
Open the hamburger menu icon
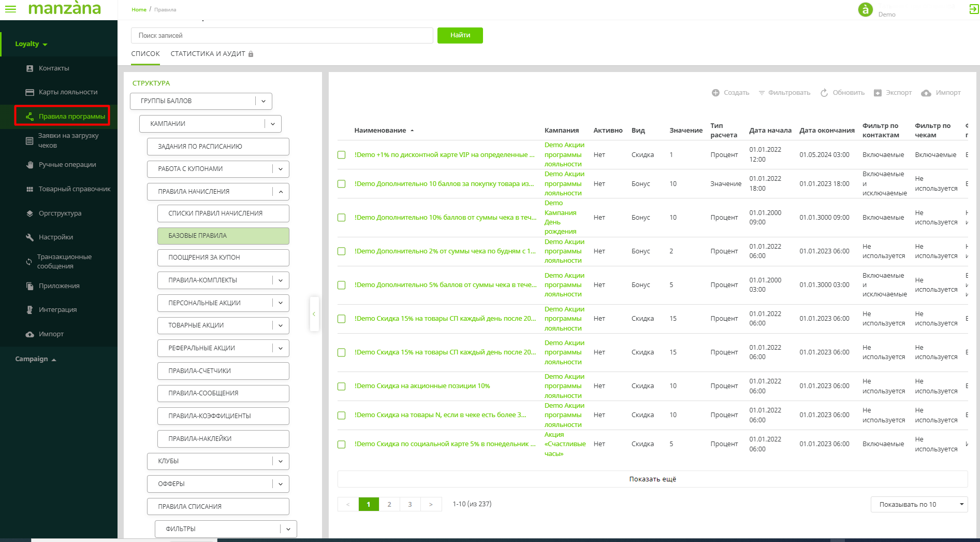coord(10,9)
